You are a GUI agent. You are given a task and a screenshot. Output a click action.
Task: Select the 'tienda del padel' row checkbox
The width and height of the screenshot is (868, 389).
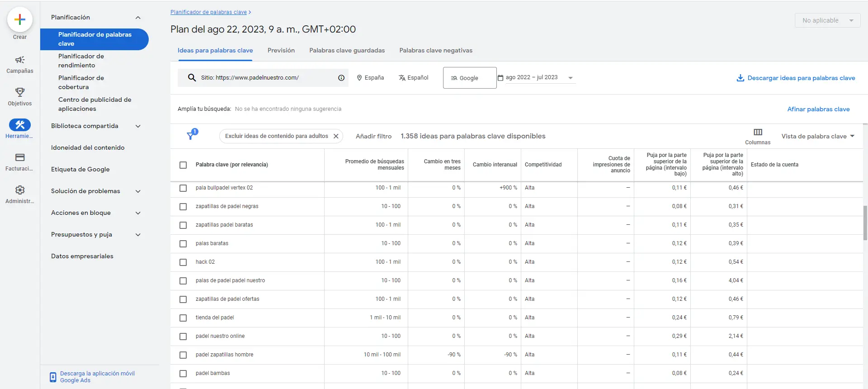pos(183,318)
